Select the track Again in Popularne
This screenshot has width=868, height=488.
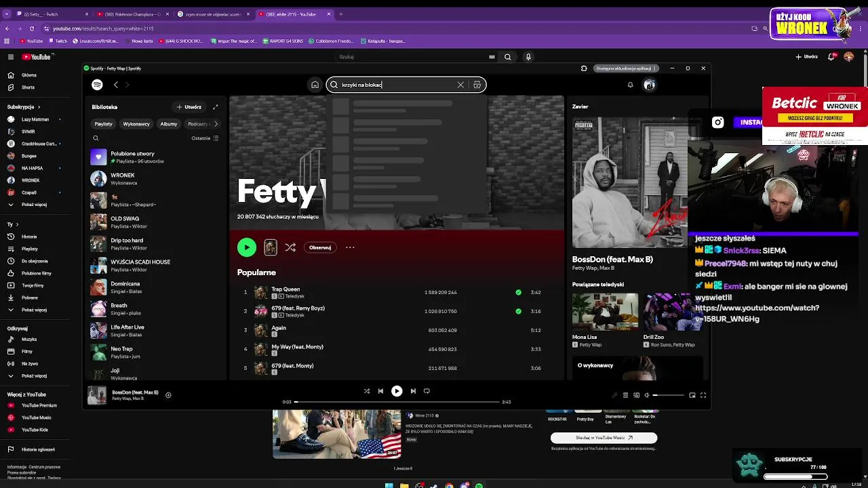[279, 328]
